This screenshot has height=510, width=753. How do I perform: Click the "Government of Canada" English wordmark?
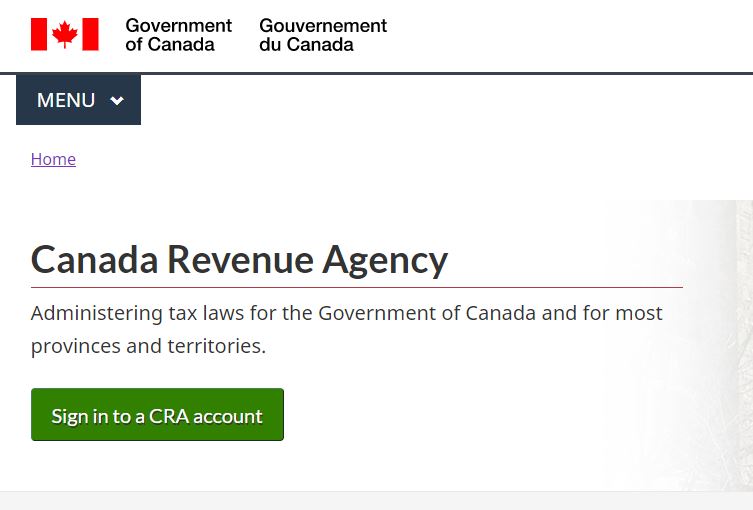178,35
